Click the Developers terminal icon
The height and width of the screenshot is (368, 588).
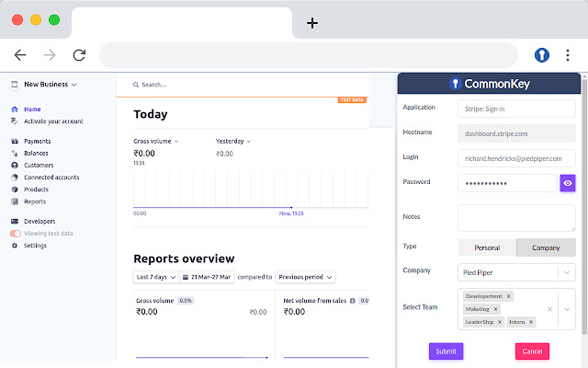[15, 221]
